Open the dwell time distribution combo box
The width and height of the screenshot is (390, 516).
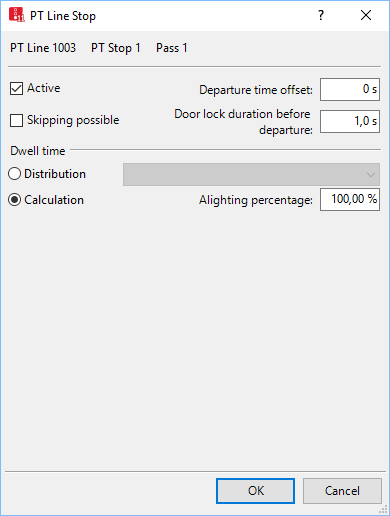(251, 174)
